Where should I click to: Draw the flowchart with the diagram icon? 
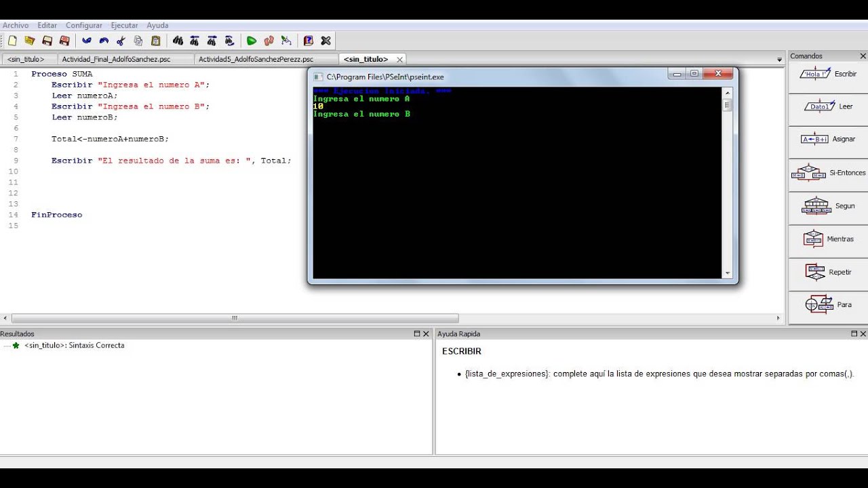(x=286, y=41)
